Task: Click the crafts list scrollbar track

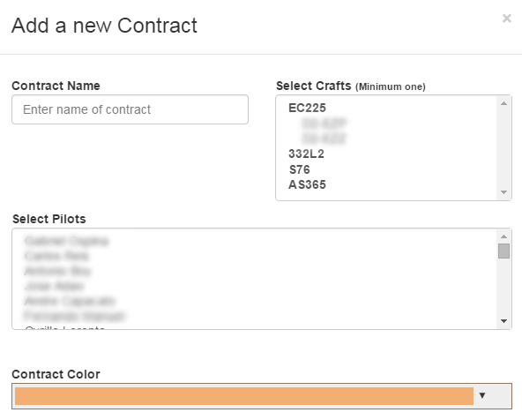Action: pos(503,148)
